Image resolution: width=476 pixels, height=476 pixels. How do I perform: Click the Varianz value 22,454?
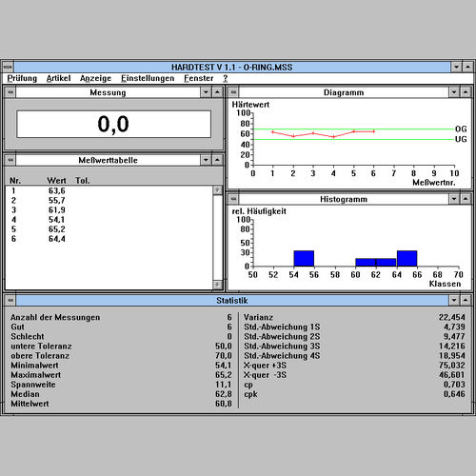452,317
